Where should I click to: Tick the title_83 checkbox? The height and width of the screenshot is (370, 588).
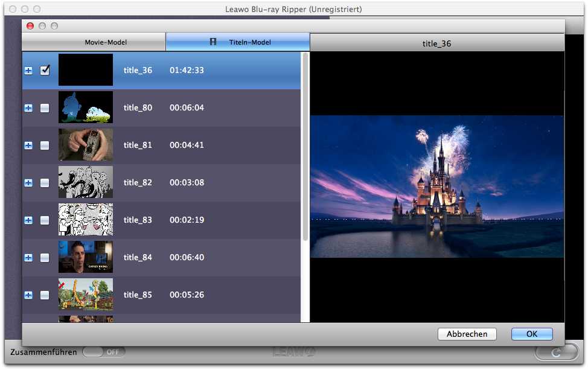coord(45,220)
